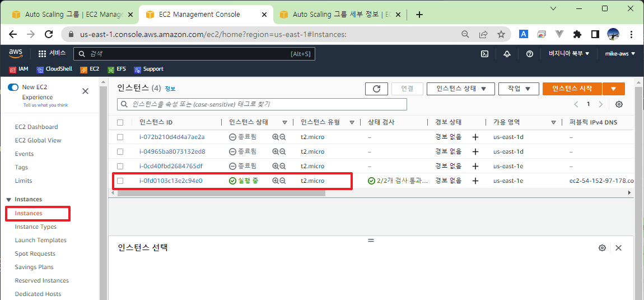This screenshot has width=644, height=300.
Task: Add alarm plus for i-072b210d4d4a7ae2a
Action: [x=475, y=137]
